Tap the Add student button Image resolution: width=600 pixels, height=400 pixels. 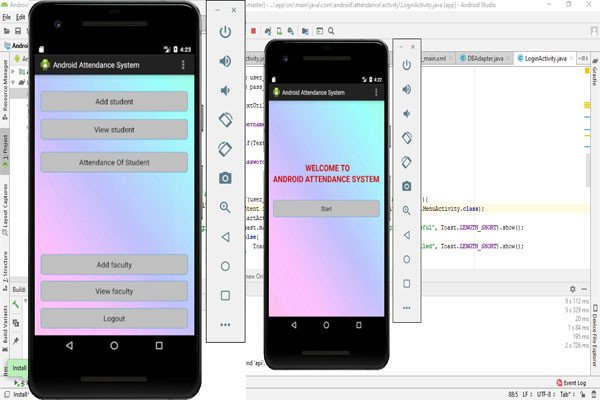(114, 101)
